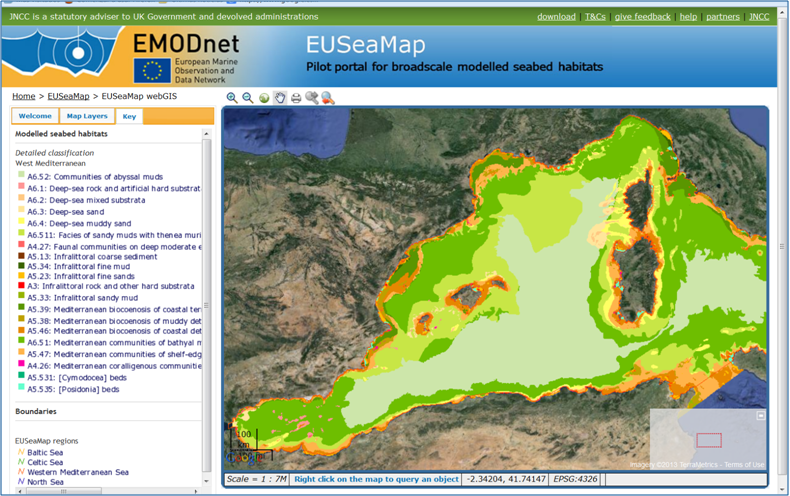Click the red extent rectangle in overview map
The image size is (790, 496).
coord(709,440)
